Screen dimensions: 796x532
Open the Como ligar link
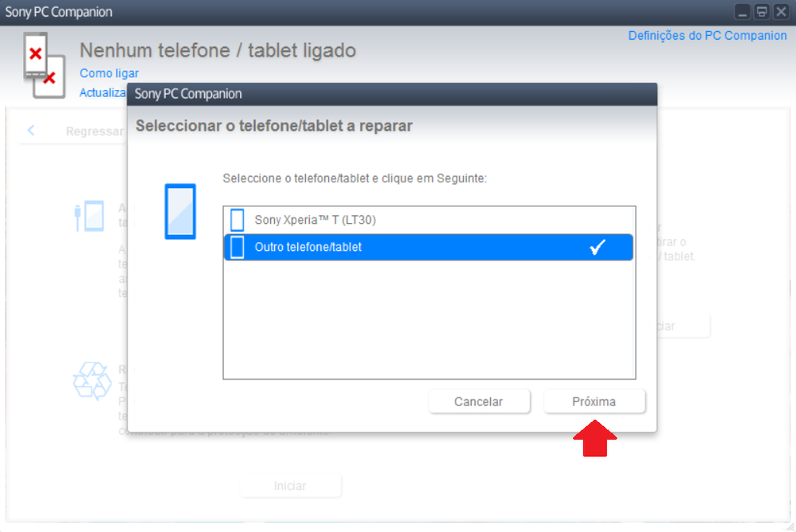109,73
